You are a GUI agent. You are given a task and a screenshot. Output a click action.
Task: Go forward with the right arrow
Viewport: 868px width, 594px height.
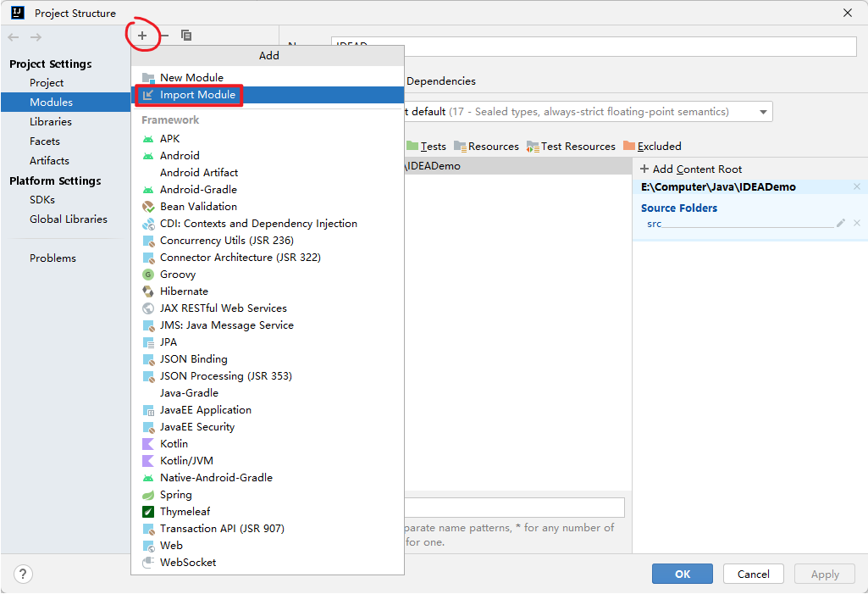click(x=36, y=37)
